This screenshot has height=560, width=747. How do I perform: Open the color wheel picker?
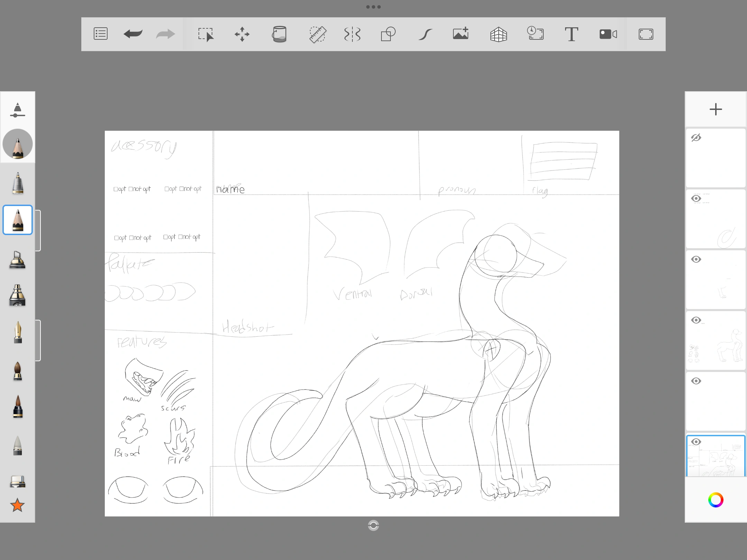coord(716,500)
